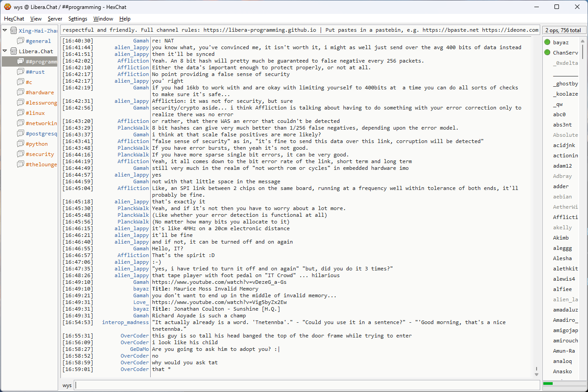Select user adam12 in the user list
This screenshot has width=588, height=392.
562,166
